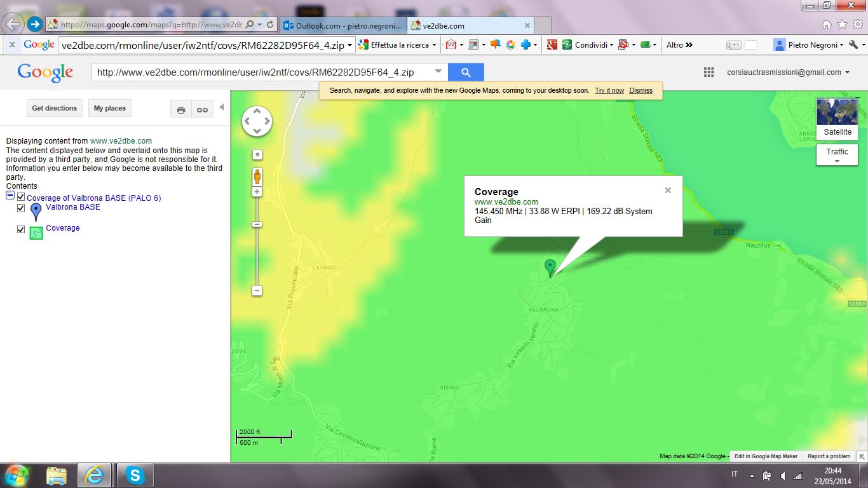Open the browser Home icon
Viewport: 868px width, 488px height.
click(827, 25)
